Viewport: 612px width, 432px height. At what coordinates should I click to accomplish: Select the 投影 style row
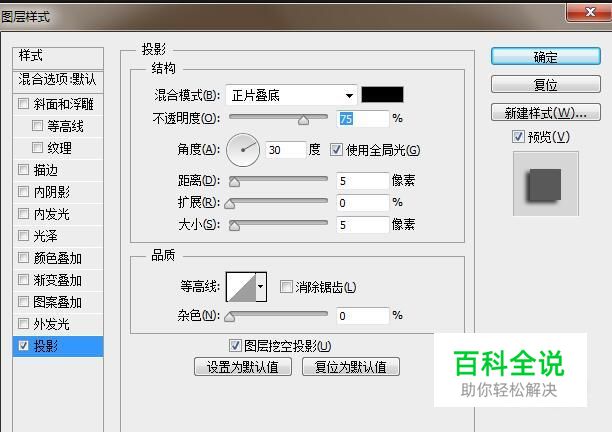click(58, 346)
